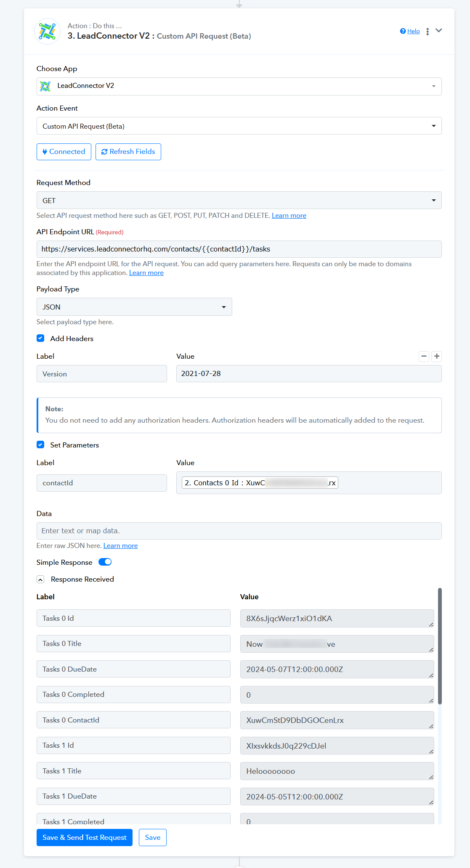This screenshot has height=868, width=470.
Task: Uncheck the Set Parameters checkbox
Action: pos(40,445)
